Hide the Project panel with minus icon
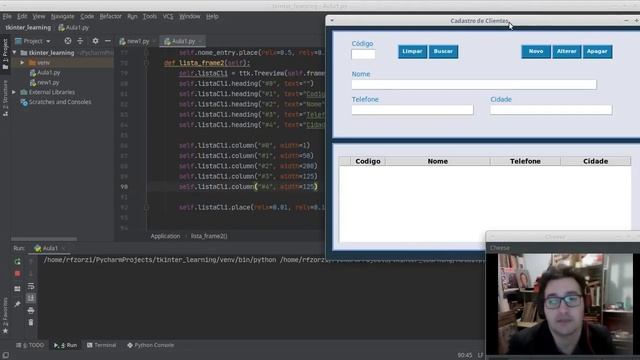The image size is (640, 360). 107,41
